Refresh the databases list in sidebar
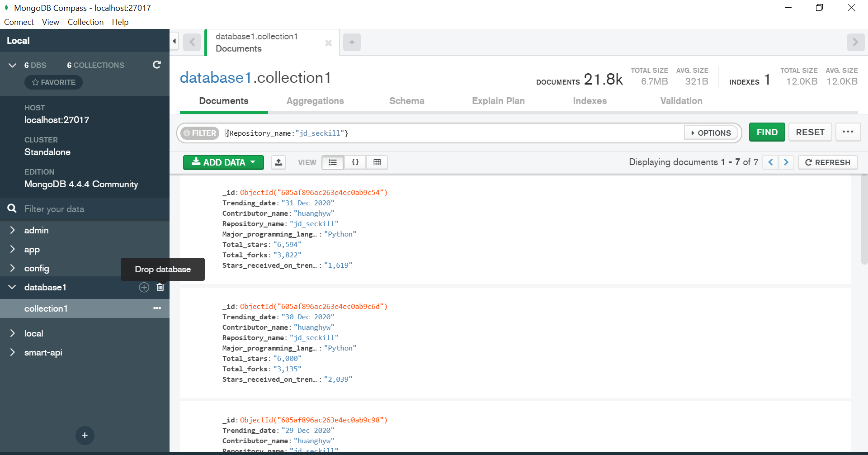 point(157,65)
